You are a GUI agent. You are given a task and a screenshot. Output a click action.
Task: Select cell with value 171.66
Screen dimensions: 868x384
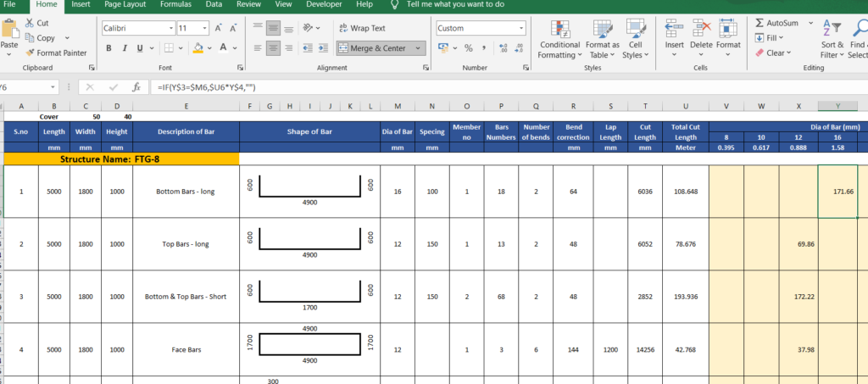tap(837, 192)
